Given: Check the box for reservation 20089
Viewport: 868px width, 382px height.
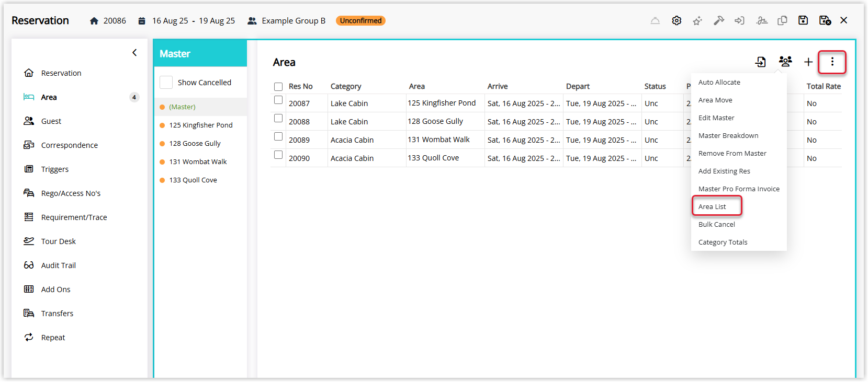Looking at the screenshot, I should coord(278,136).
